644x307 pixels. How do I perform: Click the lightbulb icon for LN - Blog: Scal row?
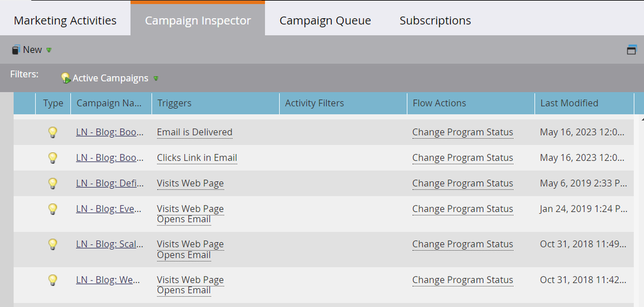53,244
